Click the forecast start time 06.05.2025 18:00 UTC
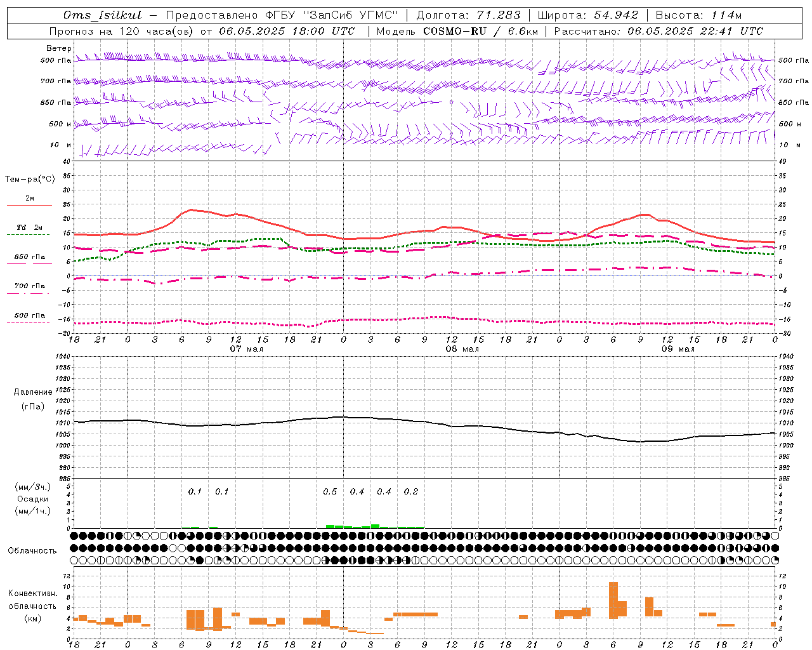812x650 pixels. tap(287, 31)
